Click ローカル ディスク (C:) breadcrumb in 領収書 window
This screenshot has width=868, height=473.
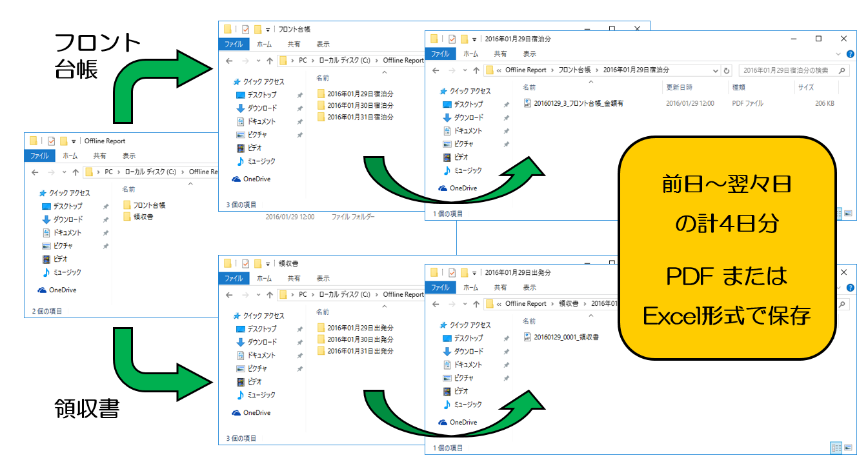(345, 295)
